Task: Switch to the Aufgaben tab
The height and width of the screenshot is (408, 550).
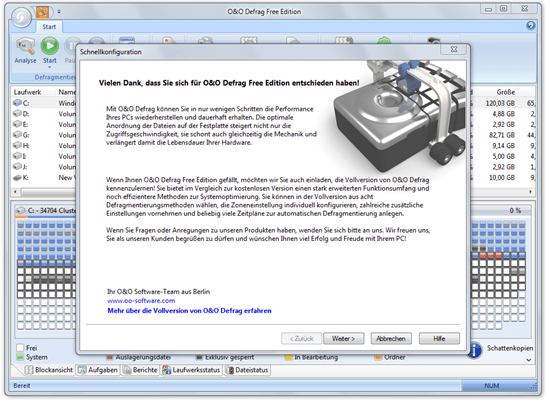Action: (x=98, y=370)
